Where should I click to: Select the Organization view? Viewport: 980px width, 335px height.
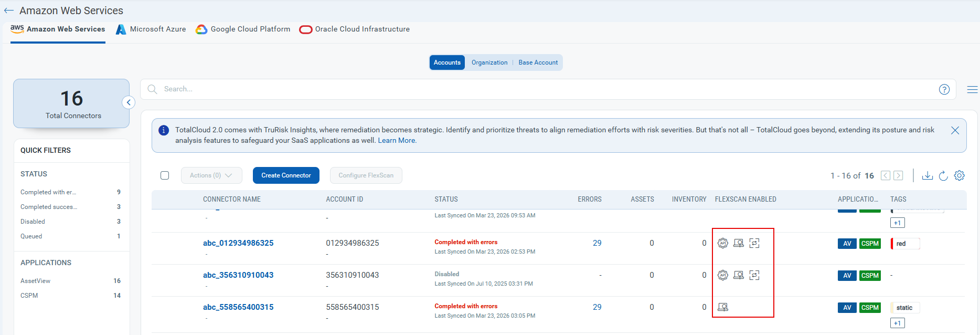pyautogui.click(x=489, y=62)
